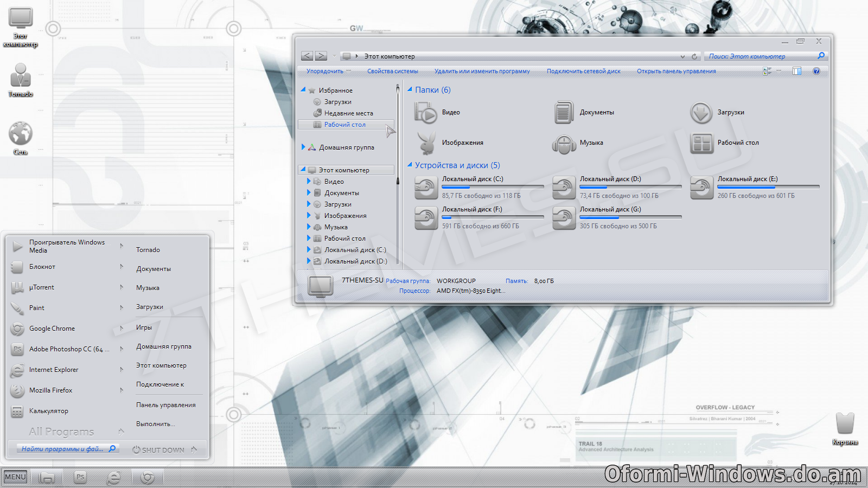Open the Упорядочить menu
The height and width of the screenshot is (488, 868).
pyautogui.click(x=328, y=71)
